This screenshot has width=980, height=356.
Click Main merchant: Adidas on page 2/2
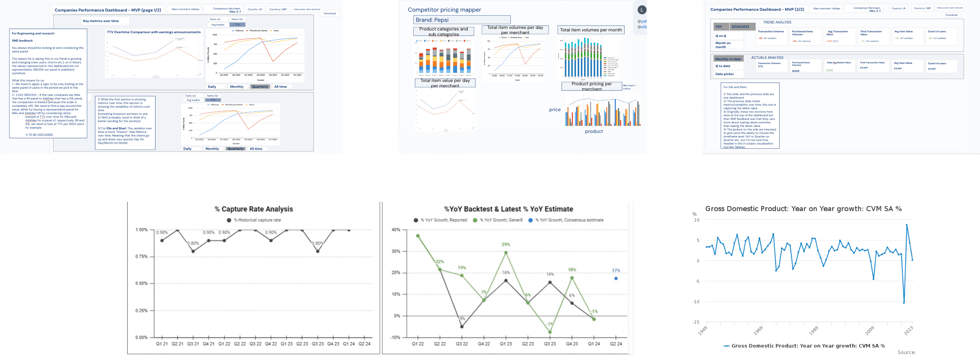tap(826, 8)
